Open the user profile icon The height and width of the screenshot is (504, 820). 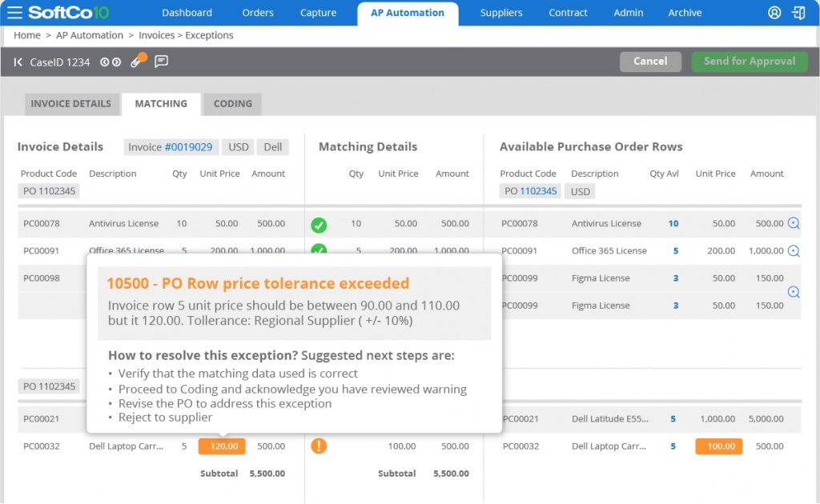[774, 13]
